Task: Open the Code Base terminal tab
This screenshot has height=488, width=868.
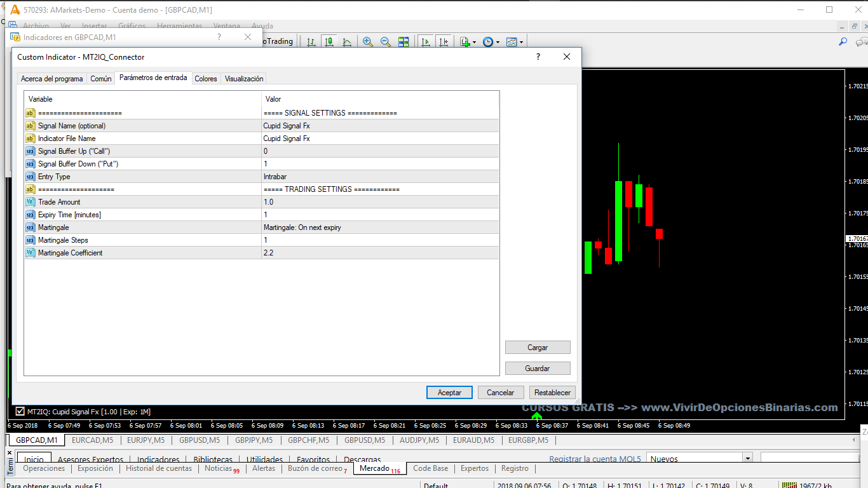Action: click(431, 468)
